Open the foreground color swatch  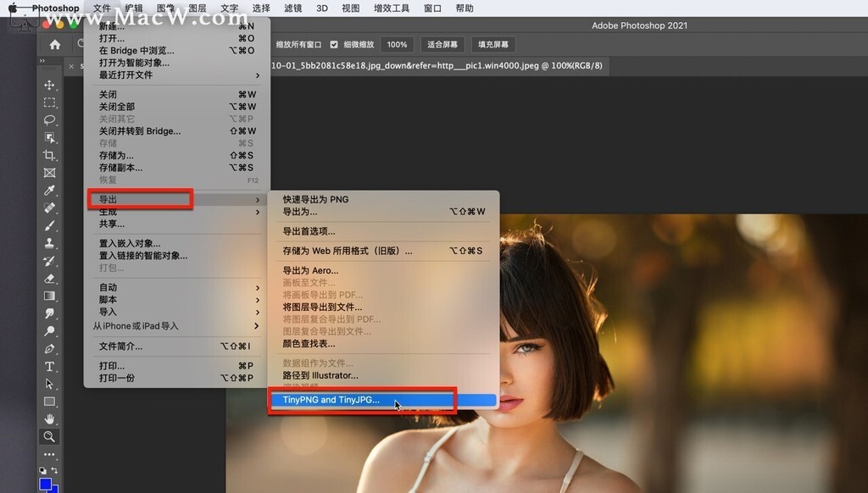click(46, 485)
